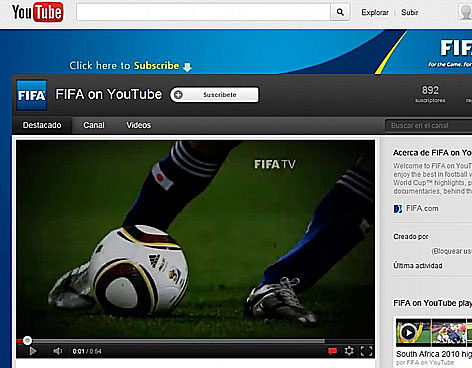Click the Última actividad label
The height and width of the screenshot is (368, 472).
pos(418,266)
